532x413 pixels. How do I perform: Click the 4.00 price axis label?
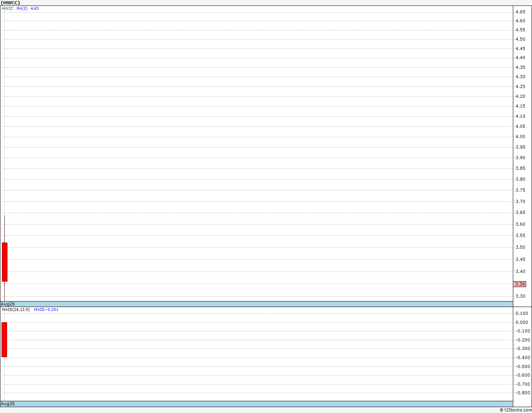click(x=520, y=136)
